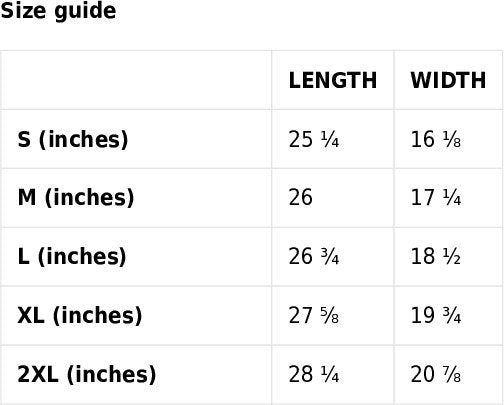Screen dimensions: 504x405
Task: Click the Size guide heading
Action: click(58, 11)
